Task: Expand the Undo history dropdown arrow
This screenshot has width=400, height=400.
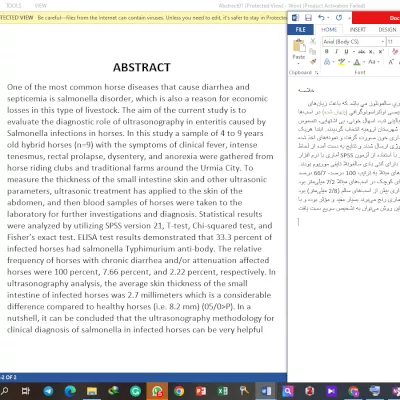Action: coord(328,18)
